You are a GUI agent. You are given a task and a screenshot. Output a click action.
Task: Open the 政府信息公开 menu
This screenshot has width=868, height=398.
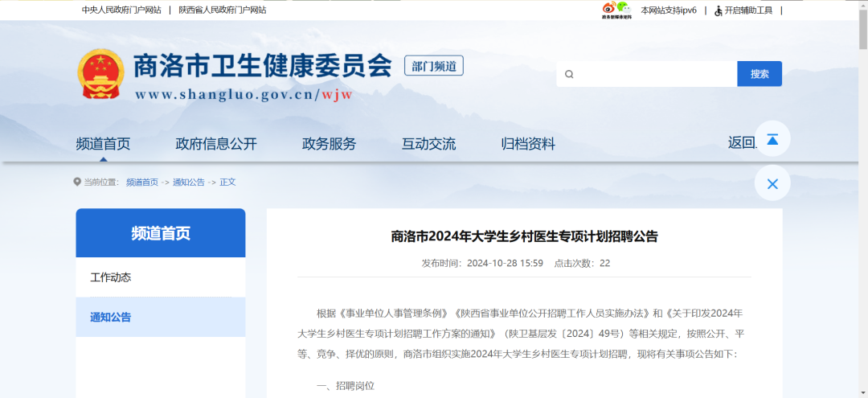pyautogui.click(x=216, y=144)
